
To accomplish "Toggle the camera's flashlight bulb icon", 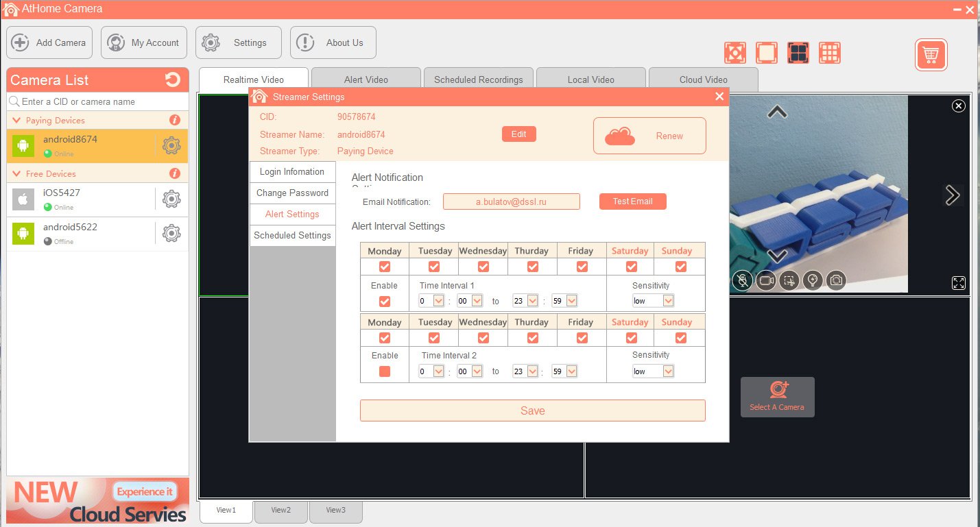I will 813,280.
